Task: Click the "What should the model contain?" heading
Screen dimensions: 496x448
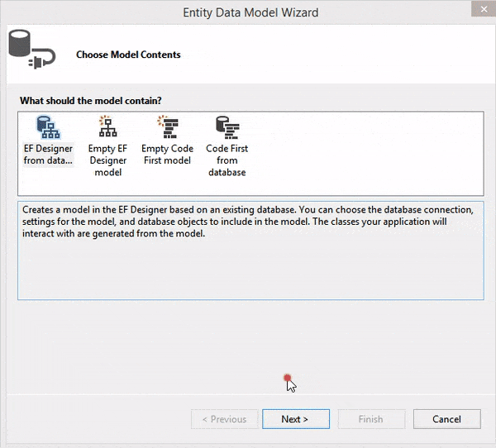Action: coord(91,101)
